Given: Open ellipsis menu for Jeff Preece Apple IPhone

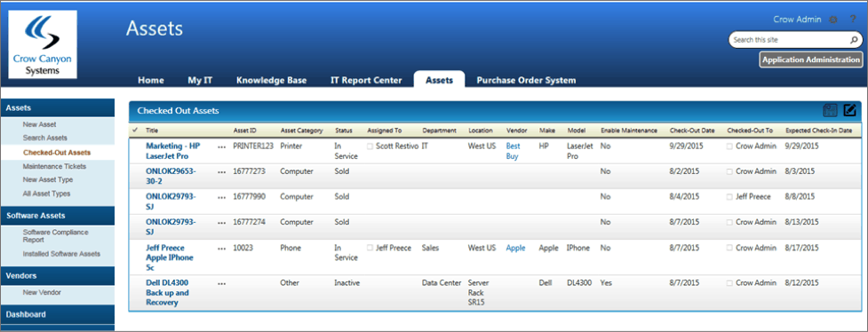Looking at the screenshot, I should (222, 249).
